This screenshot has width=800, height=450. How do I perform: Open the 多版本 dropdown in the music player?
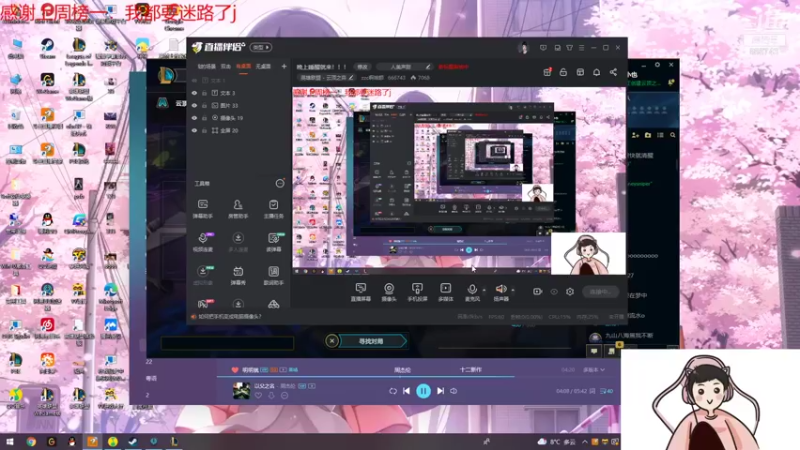pos(594,370)
